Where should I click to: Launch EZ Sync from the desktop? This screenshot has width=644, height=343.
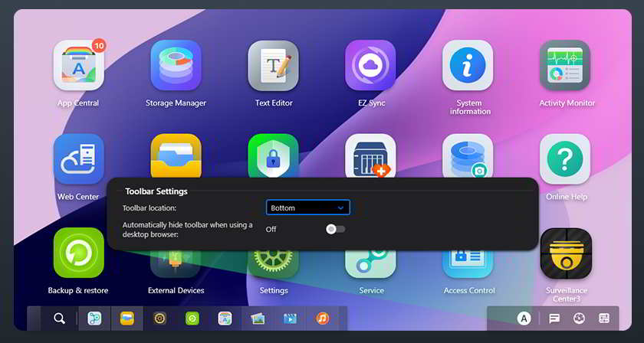(370, 66)
